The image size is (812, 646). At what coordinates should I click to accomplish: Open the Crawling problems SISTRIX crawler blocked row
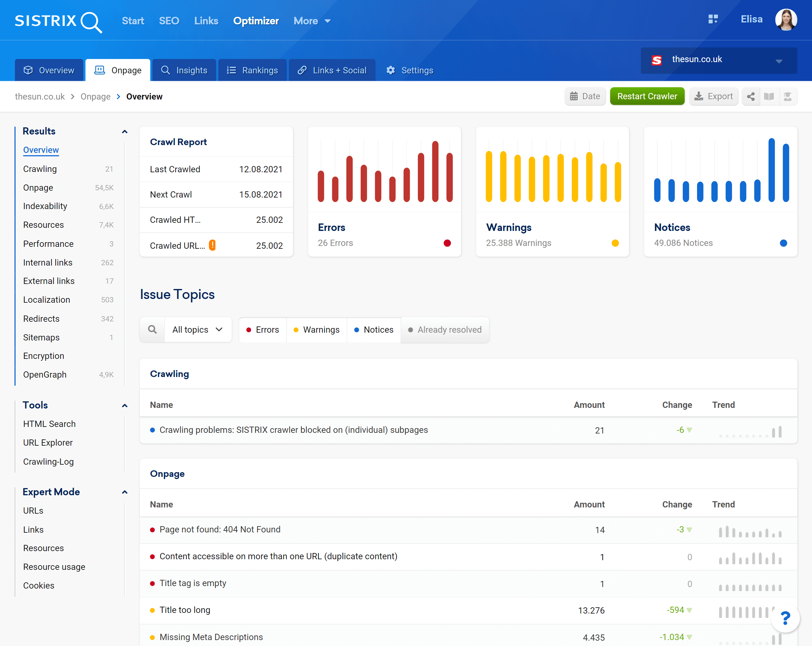pyautogui.click(x=468, y=430)
